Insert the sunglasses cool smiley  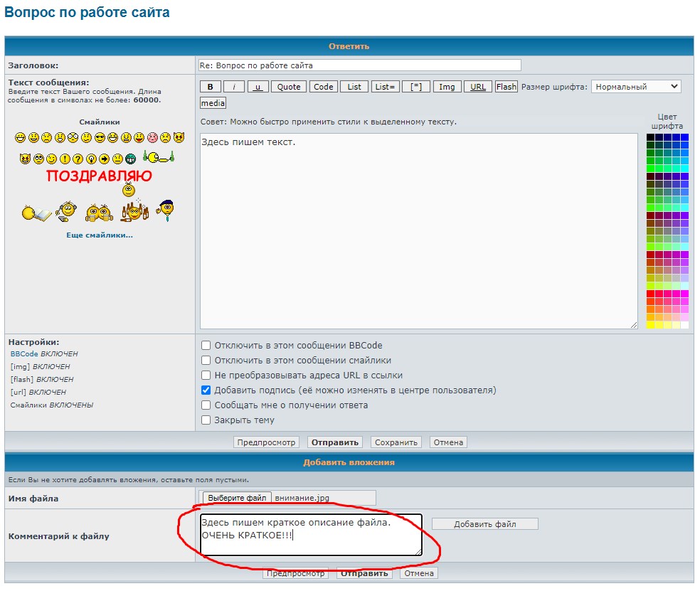pos(100,137)
